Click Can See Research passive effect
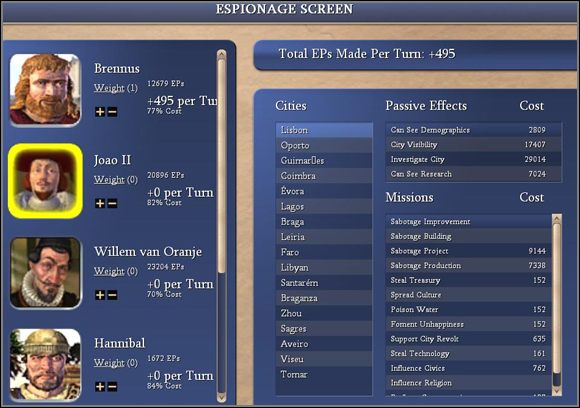Image resolution: width=580 pixels, height=408 pixels. 473,174
